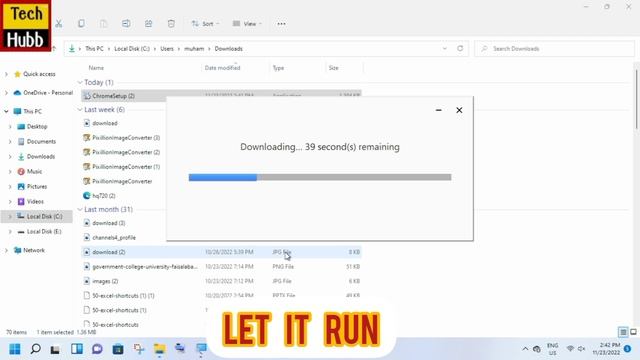Expand OneDrive - Personal tree node
The width and height of the screenshot is (640, 360).
pyautogui.click(x=6, y=93)
